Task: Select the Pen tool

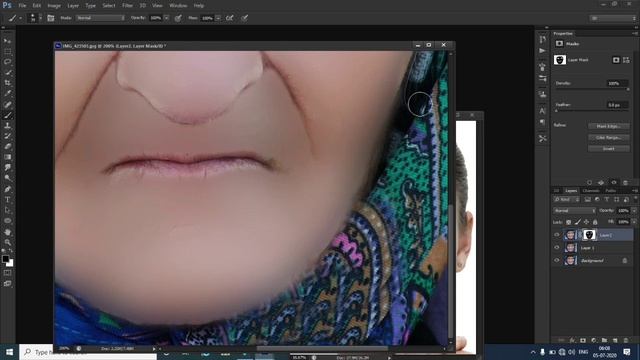Action: (x=7, y=189)
